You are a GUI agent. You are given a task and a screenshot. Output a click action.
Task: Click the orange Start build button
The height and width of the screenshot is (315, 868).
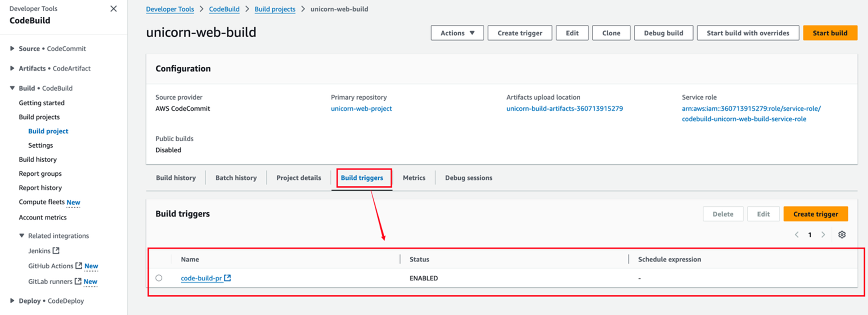click(830, 33)
